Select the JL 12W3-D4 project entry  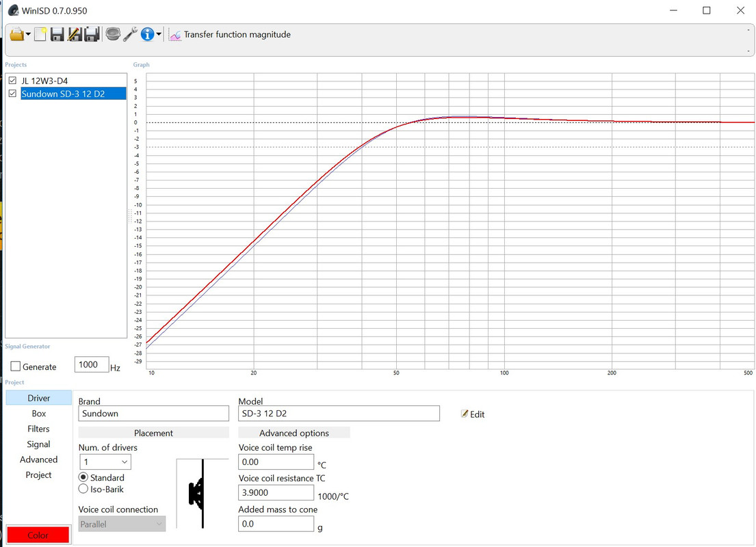coord(45,81)
